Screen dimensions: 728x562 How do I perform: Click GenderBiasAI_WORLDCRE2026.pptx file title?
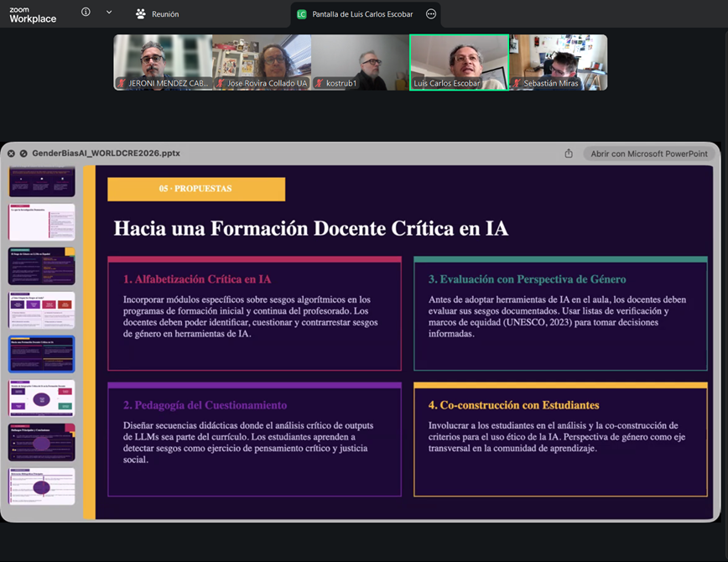click(x=106, y=154)
